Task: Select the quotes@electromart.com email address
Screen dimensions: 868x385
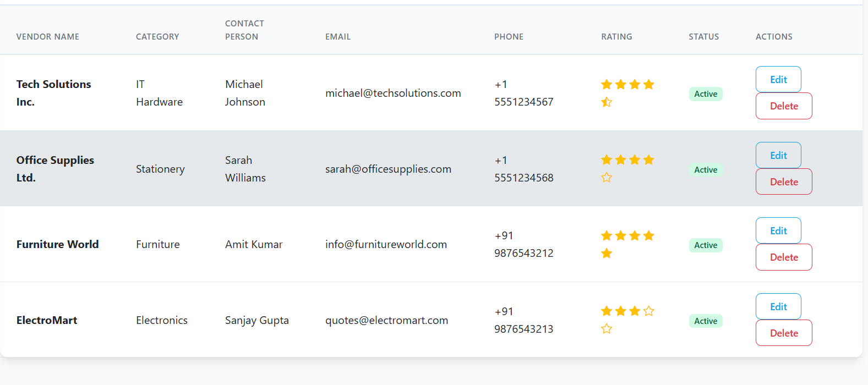Action: [386, 321]
